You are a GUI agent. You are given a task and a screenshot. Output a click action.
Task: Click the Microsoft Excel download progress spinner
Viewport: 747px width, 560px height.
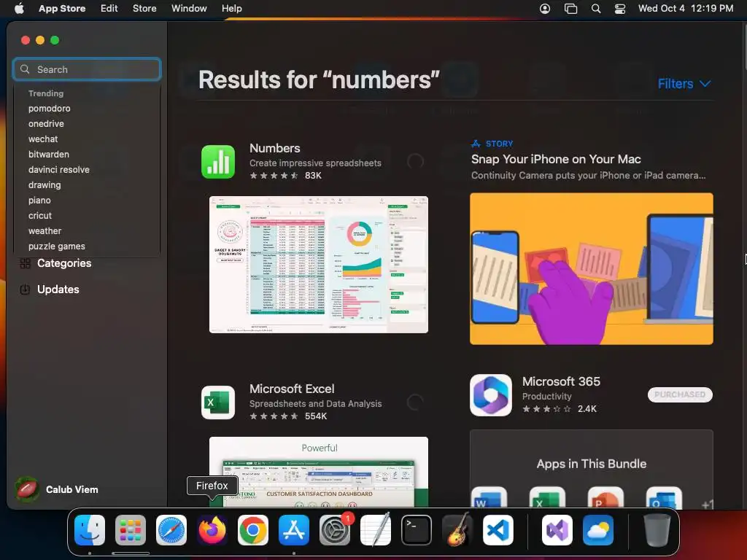(x=415, y=402)
